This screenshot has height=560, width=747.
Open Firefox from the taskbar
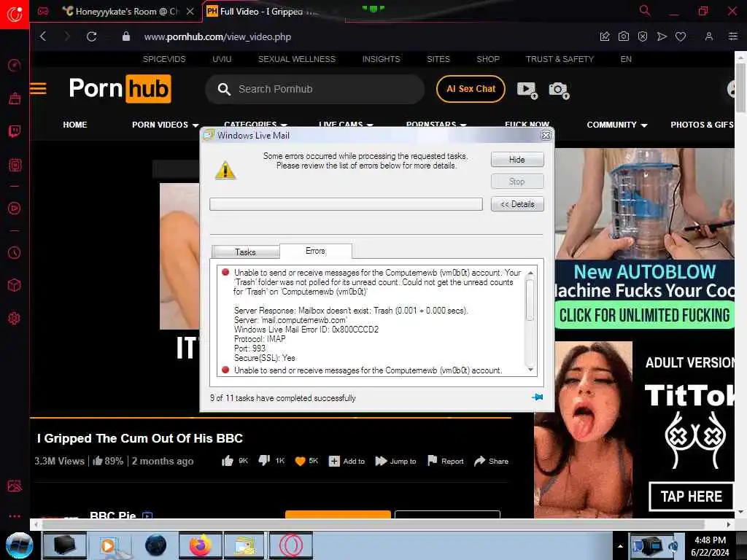coord(200,545)
